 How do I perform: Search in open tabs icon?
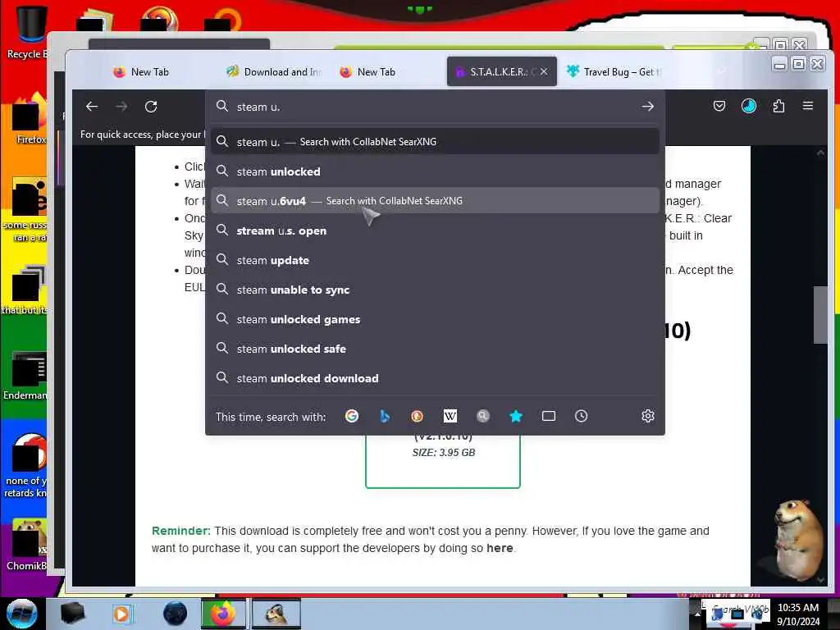point(549,416)
